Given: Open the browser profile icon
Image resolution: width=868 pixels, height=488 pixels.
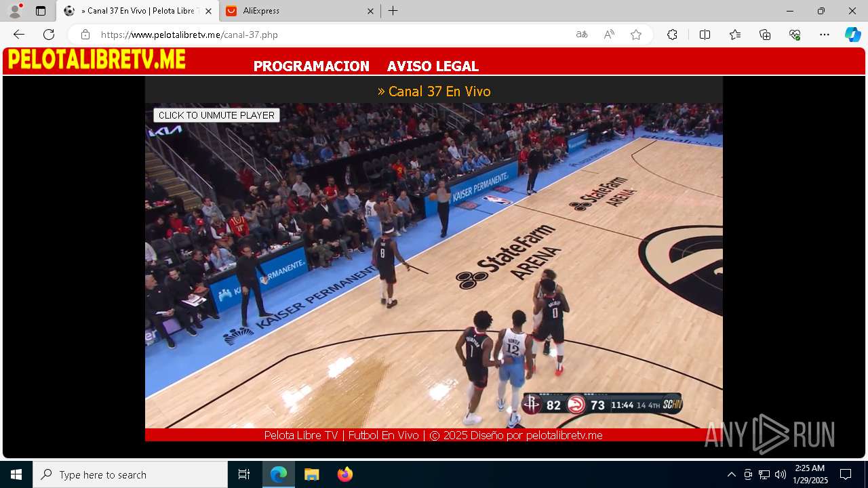Looking at the screenshot, I should point(15,11).
